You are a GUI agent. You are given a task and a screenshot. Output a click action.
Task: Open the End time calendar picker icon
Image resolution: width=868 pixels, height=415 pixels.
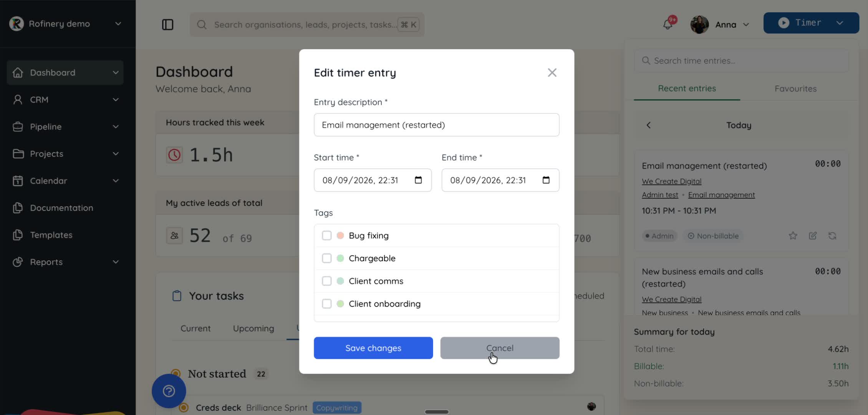(546, 180)
